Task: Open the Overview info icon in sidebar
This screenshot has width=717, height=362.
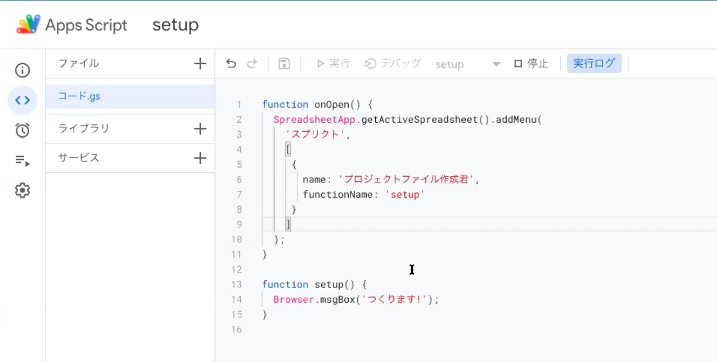Action: [22, 70]
